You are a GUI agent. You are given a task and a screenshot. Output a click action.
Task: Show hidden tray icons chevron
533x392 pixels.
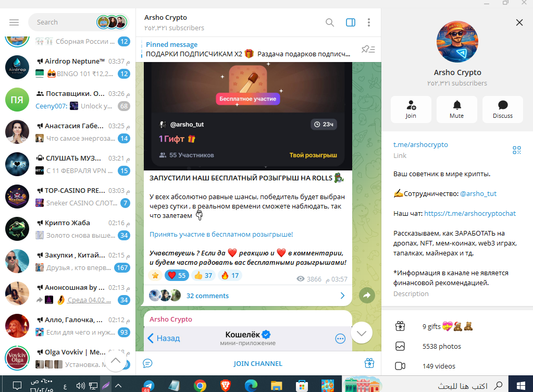click(118, 386)
